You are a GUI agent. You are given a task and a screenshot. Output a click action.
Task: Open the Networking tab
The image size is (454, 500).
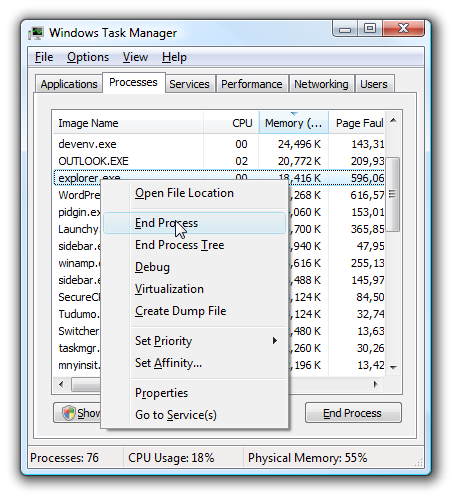tap(321, 84)
